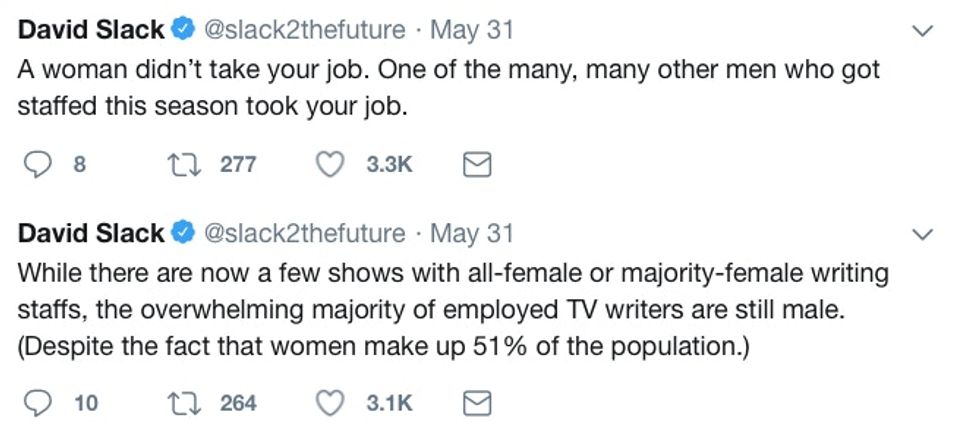This screenshot has width=980, height=432.
Task: Click the @slack2thefuture handle on the second tweet
Action: click(305, 234)
